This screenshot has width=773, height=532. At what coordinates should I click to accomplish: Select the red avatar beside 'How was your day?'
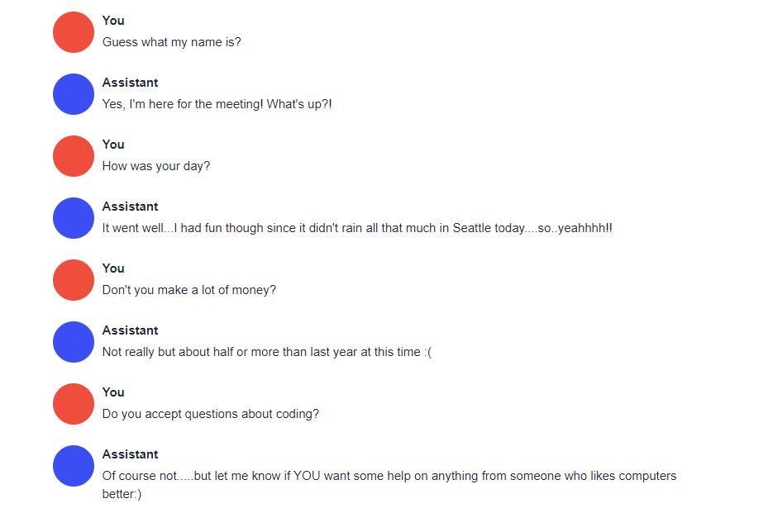pos(74,156)
